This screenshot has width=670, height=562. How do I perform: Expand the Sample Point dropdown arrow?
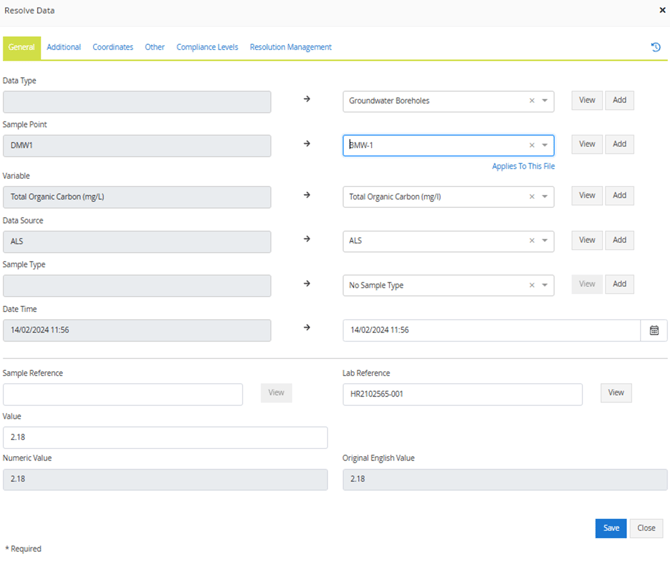click(x=545, y=145)
